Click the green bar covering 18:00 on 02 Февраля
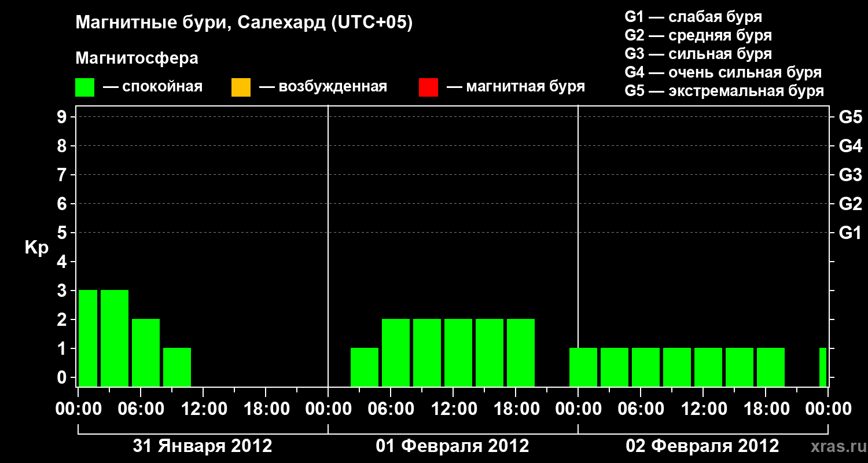The height and width of the screenshot is (463, 868). pyautogui.click(x=771, y=367)
